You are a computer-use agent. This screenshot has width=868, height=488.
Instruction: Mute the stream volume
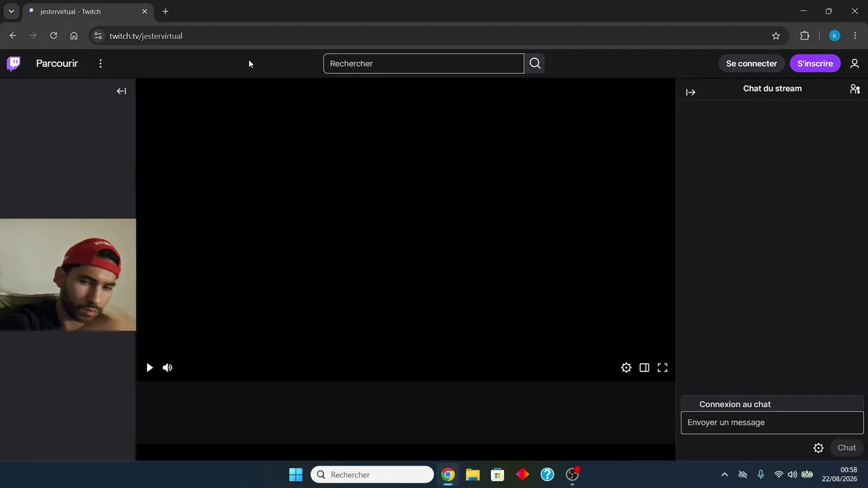(x=167, y=367)
